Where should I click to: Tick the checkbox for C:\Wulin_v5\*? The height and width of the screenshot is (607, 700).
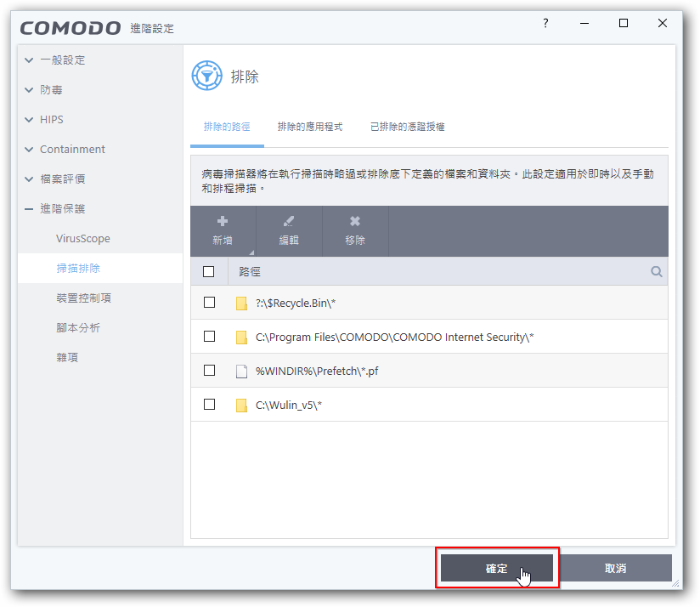[209, 405]
